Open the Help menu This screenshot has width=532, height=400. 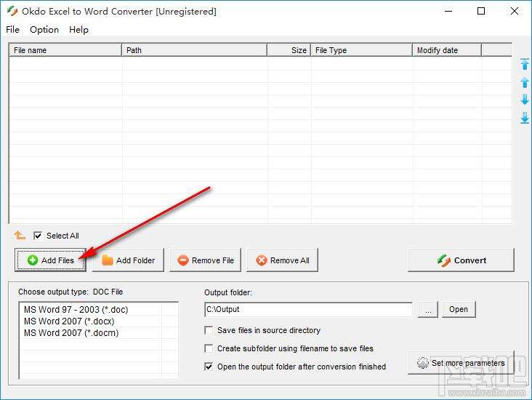[78, 30]
